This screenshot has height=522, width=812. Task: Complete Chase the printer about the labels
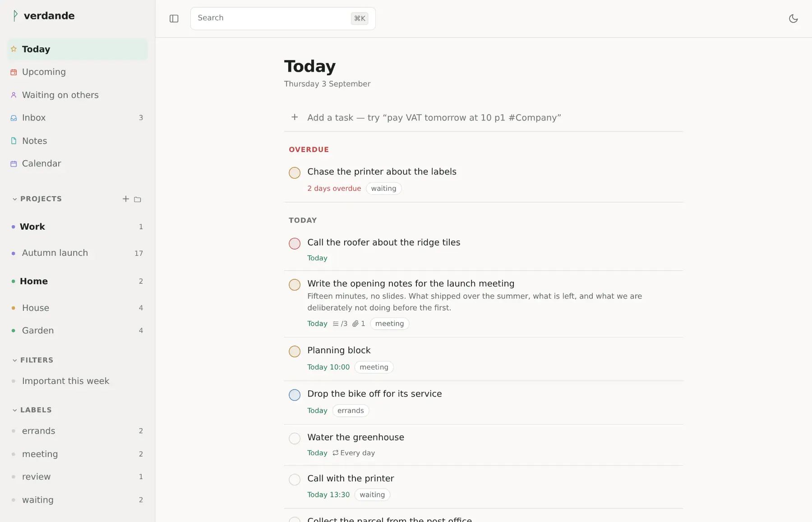pyautogui.click(x=295, y=173)
